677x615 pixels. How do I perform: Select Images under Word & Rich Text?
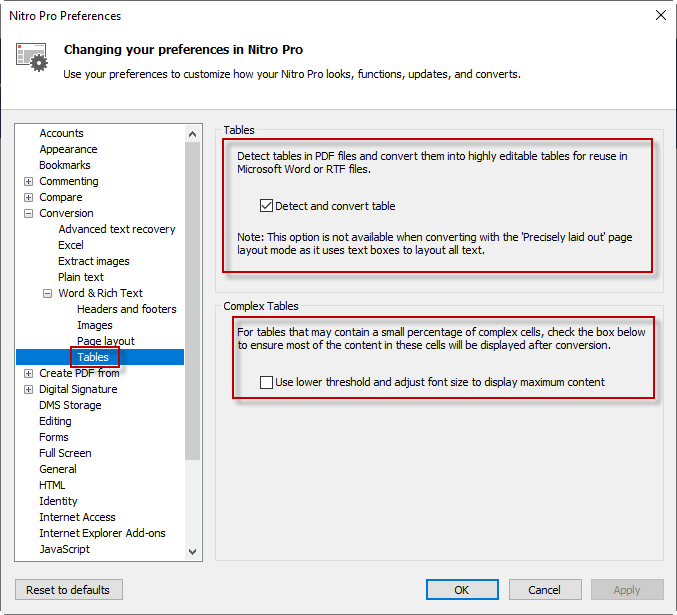coord(95,325)
